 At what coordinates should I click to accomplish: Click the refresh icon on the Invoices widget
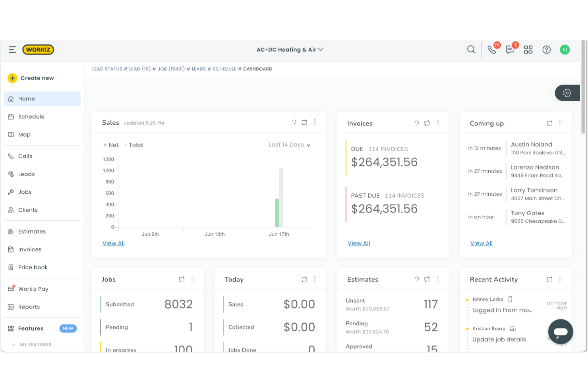pyautogui.click(x=427, y=123)
